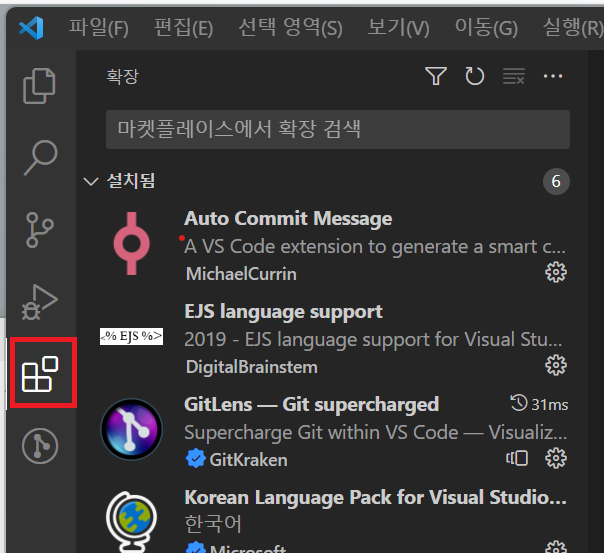Select the Extensions view icon
604x553 pixels.
(40, 374)
